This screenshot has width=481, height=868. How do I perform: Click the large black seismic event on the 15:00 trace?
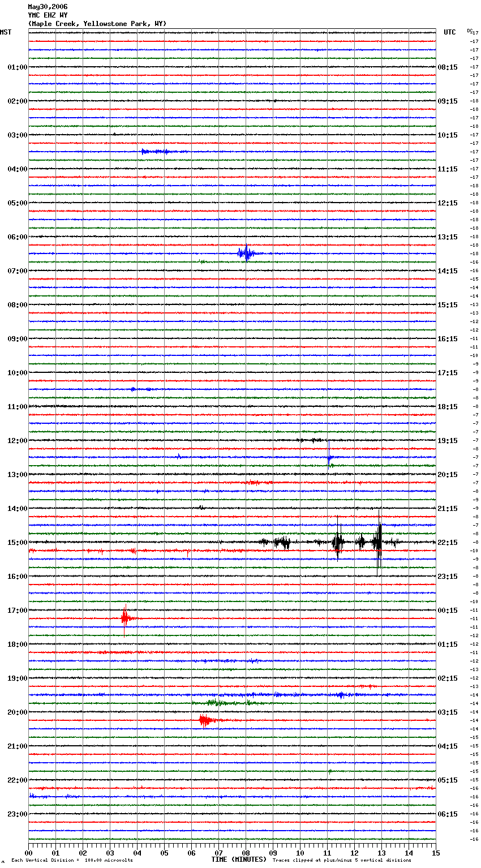(378, 542)
